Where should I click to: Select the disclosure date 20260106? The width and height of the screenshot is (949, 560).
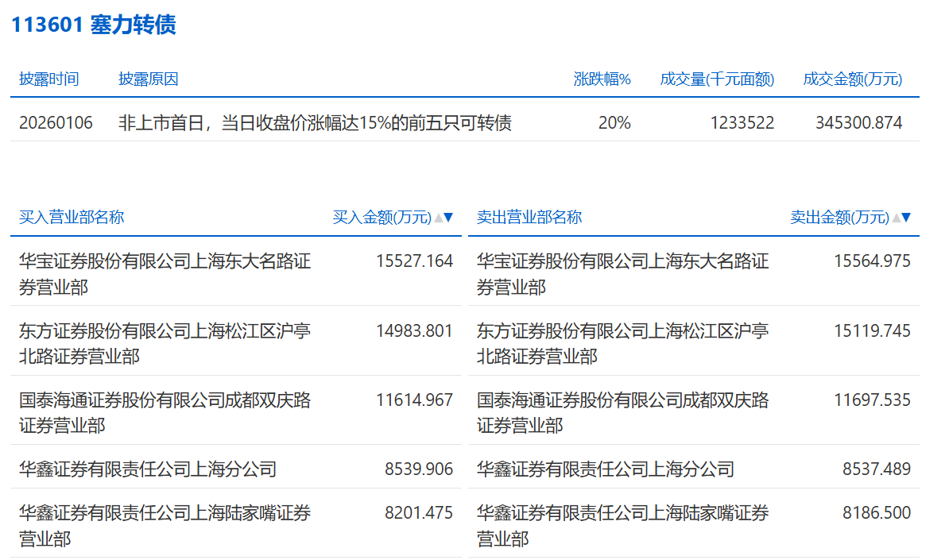click(x=56, y=123)
